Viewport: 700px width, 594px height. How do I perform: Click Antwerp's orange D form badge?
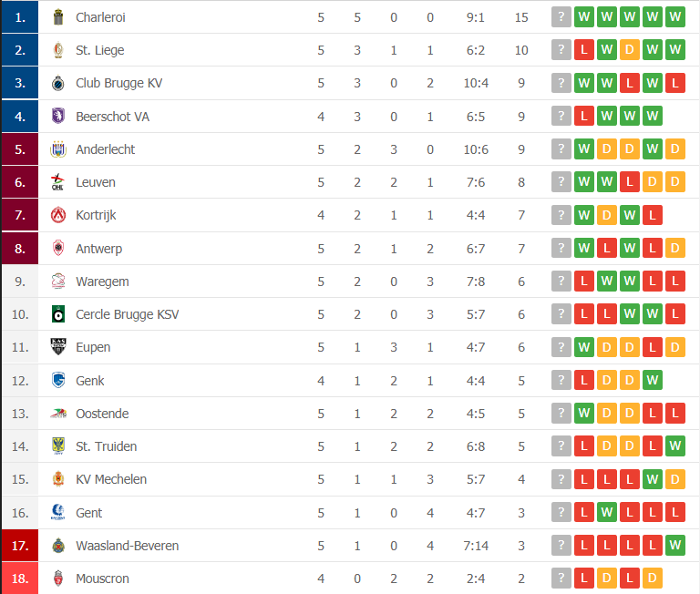(675, 248)
